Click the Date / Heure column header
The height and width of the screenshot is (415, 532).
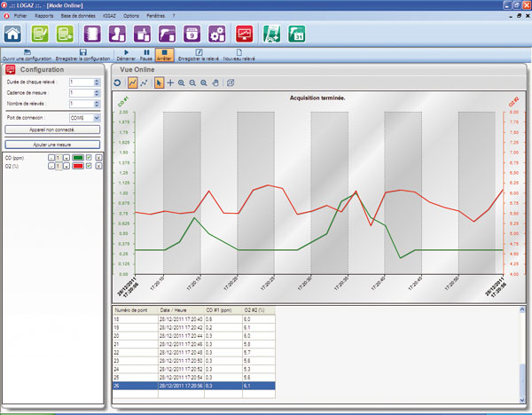pos(181,310)
